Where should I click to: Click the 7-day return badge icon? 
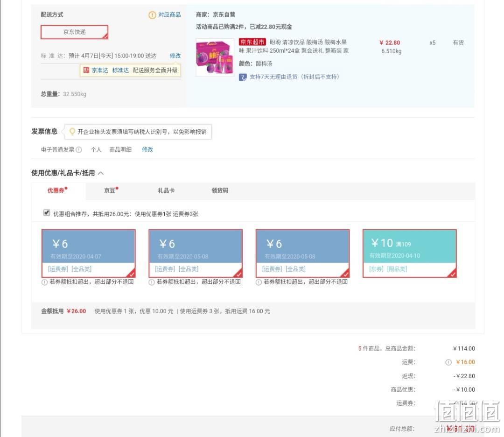[x=243, y=77]
